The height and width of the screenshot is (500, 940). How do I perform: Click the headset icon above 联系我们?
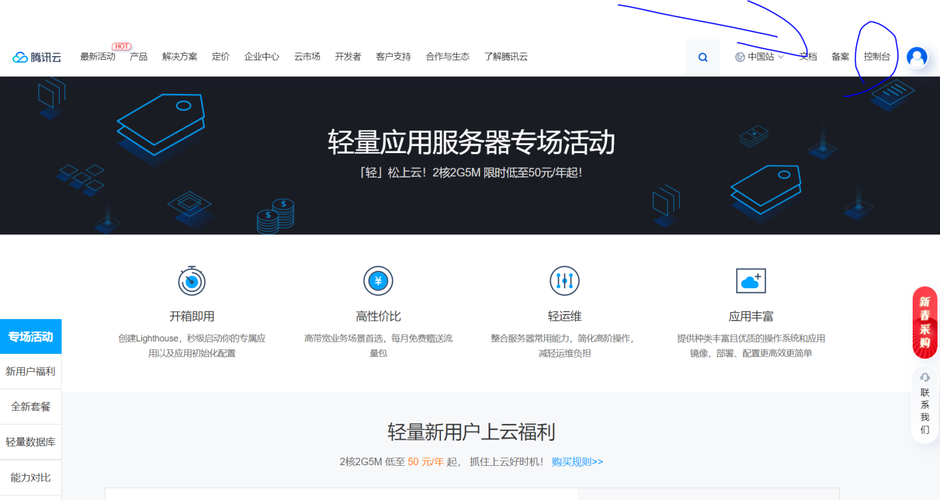[x=925, y=377]
